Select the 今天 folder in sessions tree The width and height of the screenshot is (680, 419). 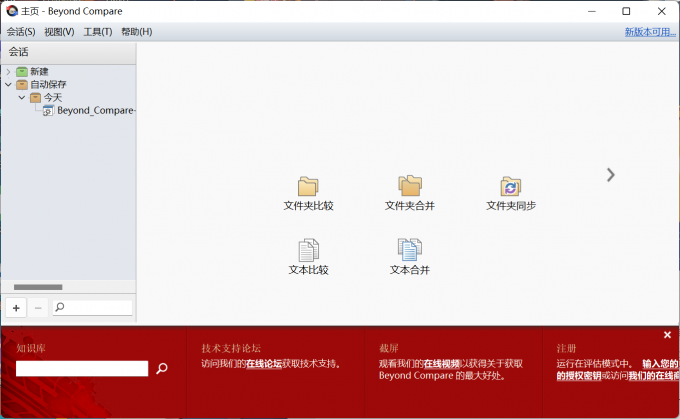pyautogui.click(x=46, y=97)
